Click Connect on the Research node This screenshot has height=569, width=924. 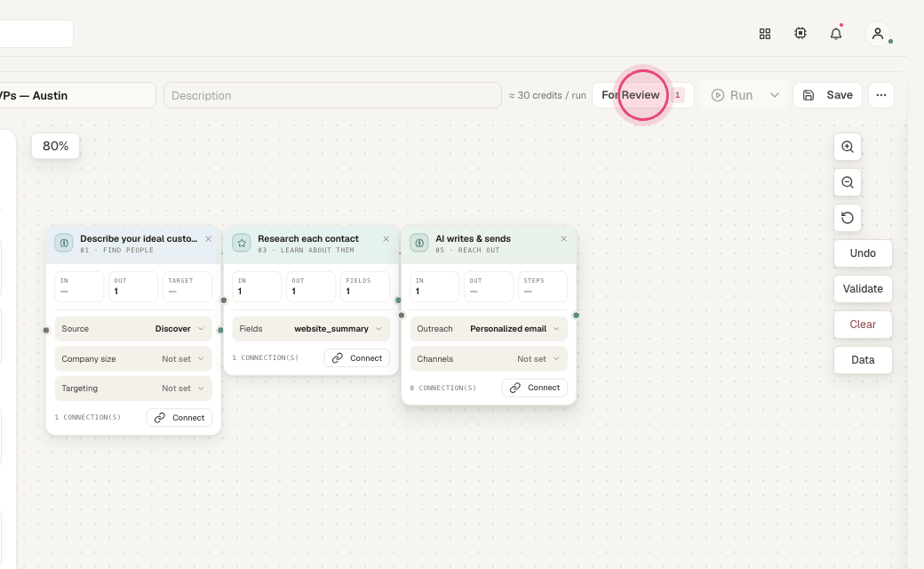pos(357,358)
